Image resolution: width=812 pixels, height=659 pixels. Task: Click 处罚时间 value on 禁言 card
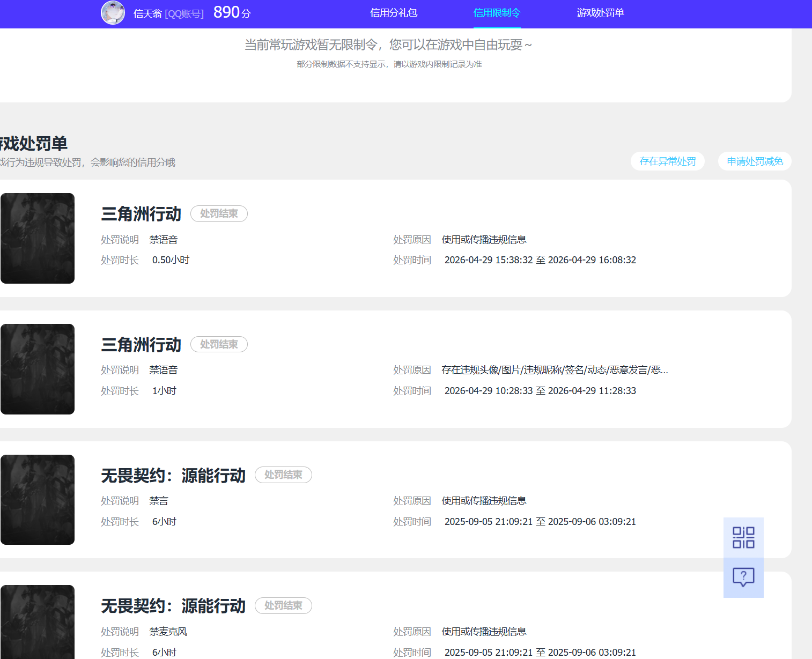click(x=540, y=522)
